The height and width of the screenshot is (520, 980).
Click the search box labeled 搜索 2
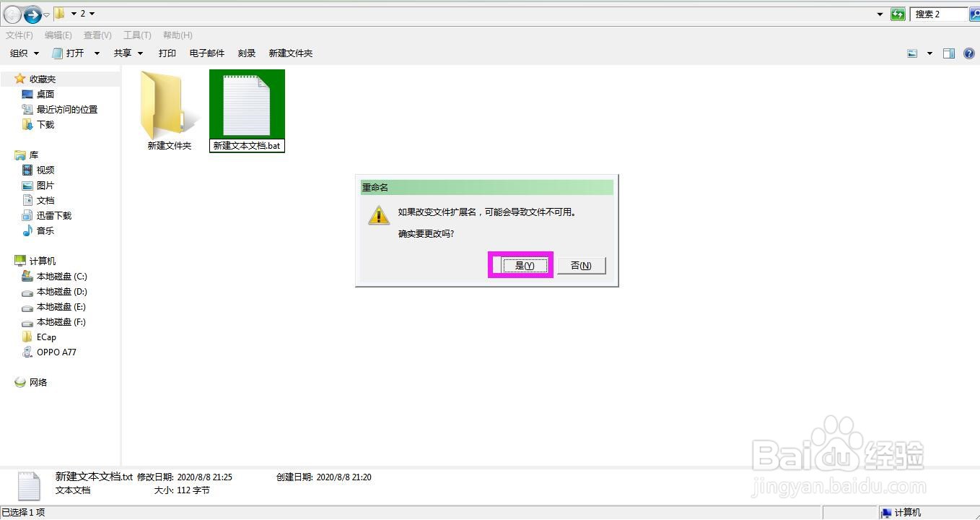(939, 14)
